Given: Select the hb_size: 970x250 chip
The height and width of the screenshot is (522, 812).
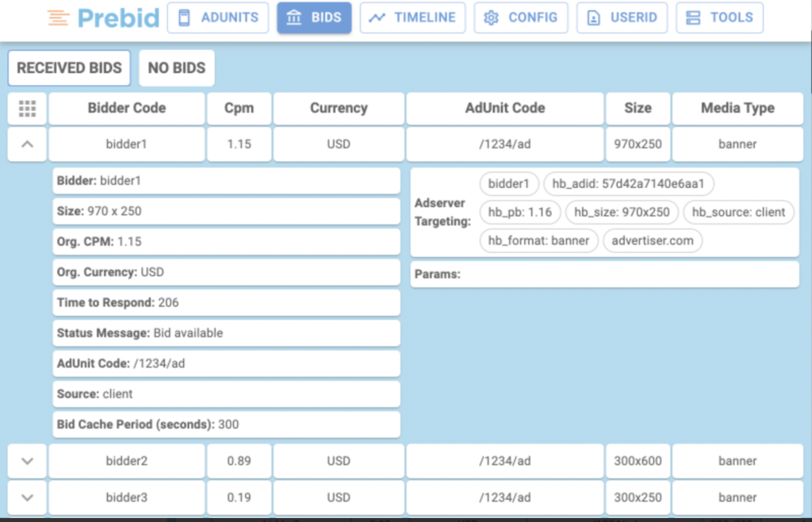Looking at the screenshot, I should [x=622, y=212].
